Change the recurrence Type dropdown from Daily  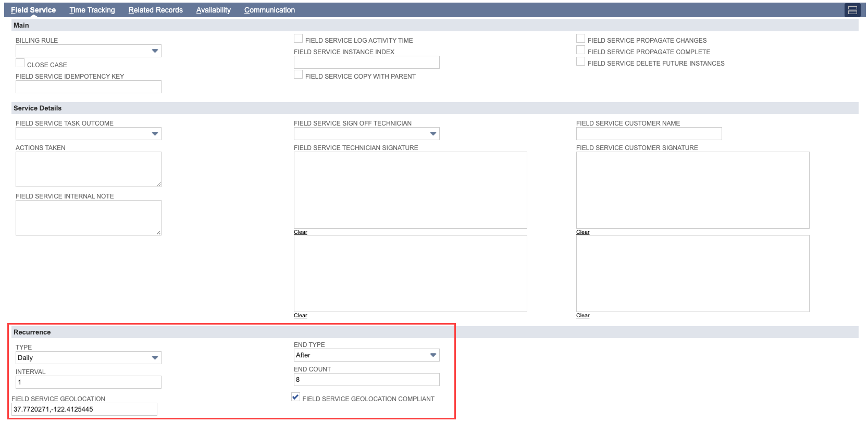coord(89,357)
